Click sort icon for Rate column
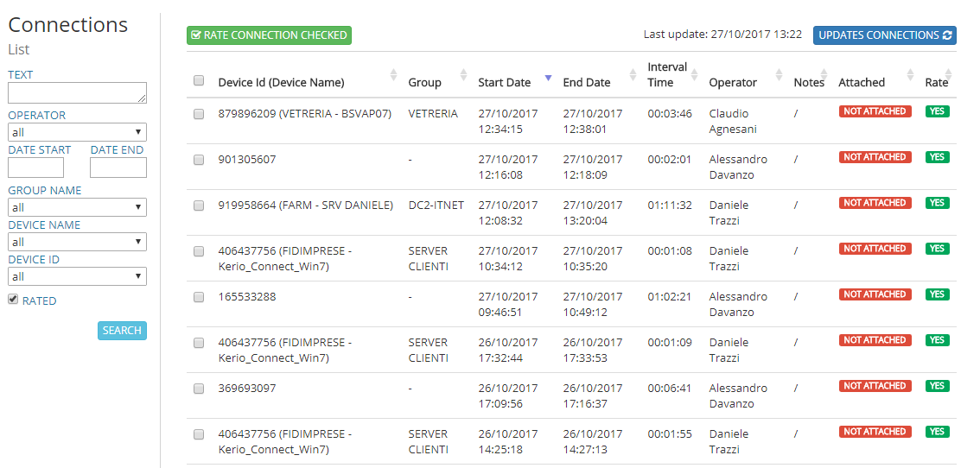 [x=951, y=75]
